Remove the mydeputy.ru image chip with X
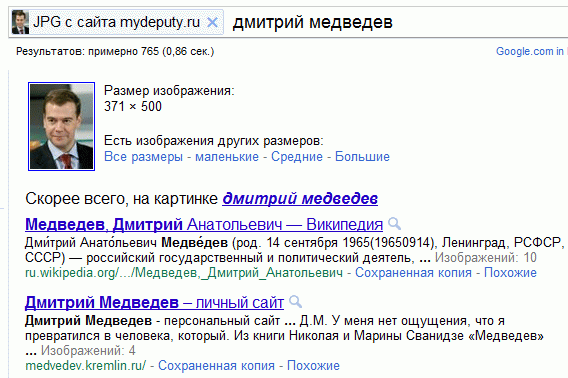 click(212, 22)
